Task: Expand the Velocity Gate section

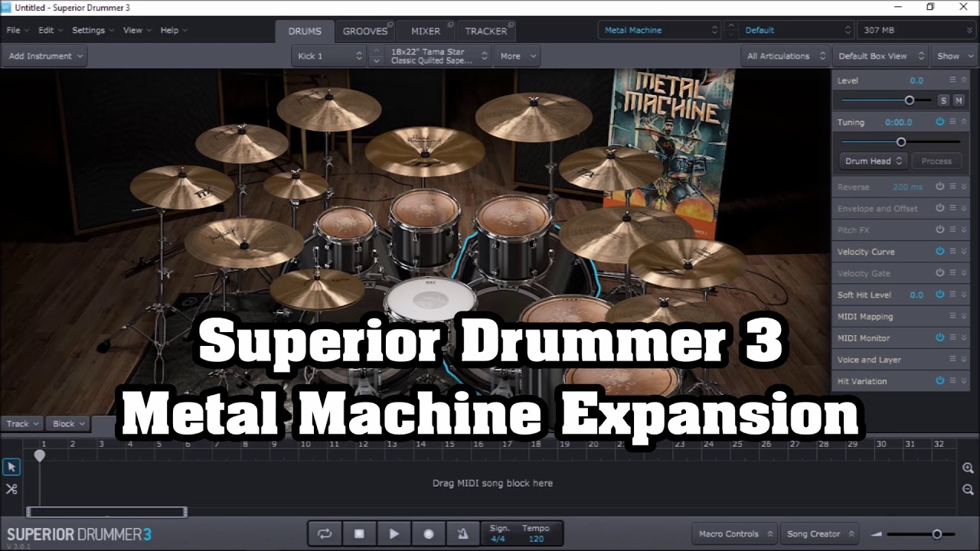Action: tap(963, 273)
